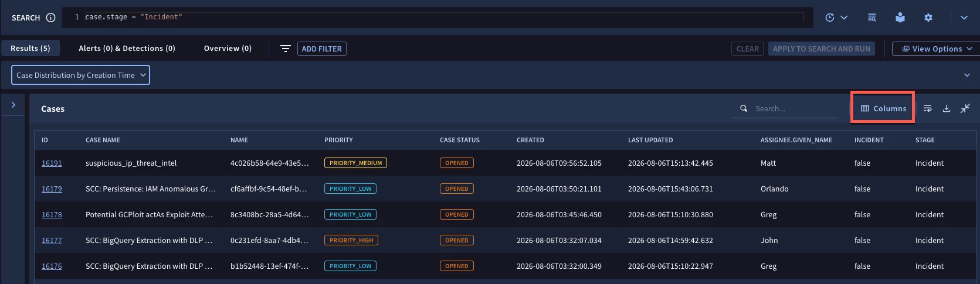Open case link 16191
The height and width of the screenshot is (284, 980).
point(52,163)
